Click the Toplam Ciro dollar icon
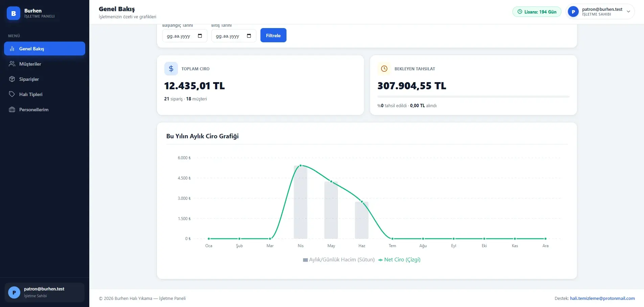Screen dimensions: 644x307 tap(171, 69)
